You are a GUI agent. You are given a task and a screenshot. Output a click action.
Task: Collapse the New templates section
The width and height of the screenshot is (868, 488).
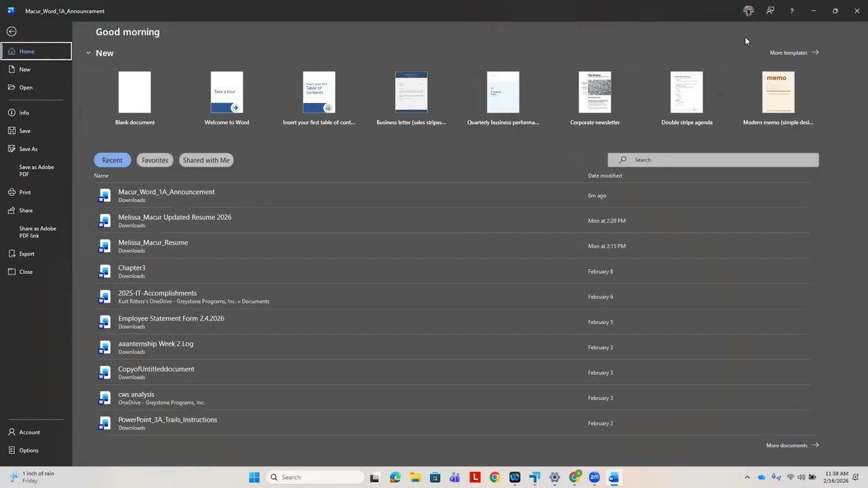[x=88, y=53]
